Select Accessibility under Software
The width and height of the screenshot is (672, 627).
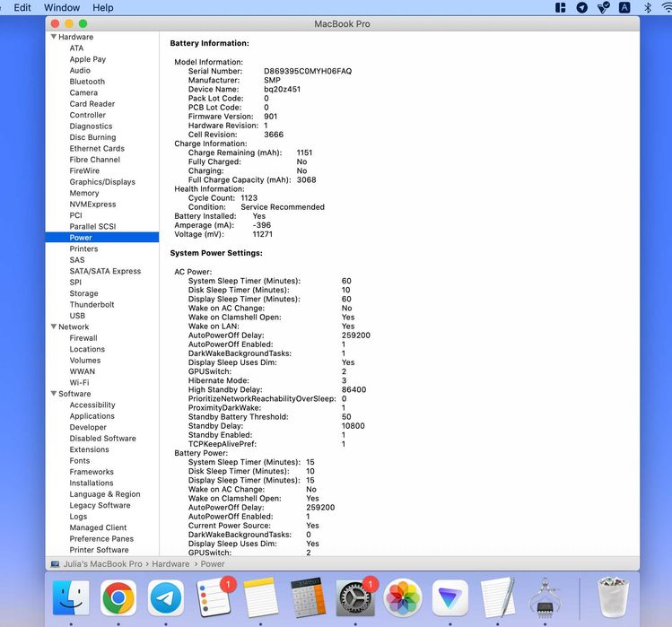(x=92, y=405)
